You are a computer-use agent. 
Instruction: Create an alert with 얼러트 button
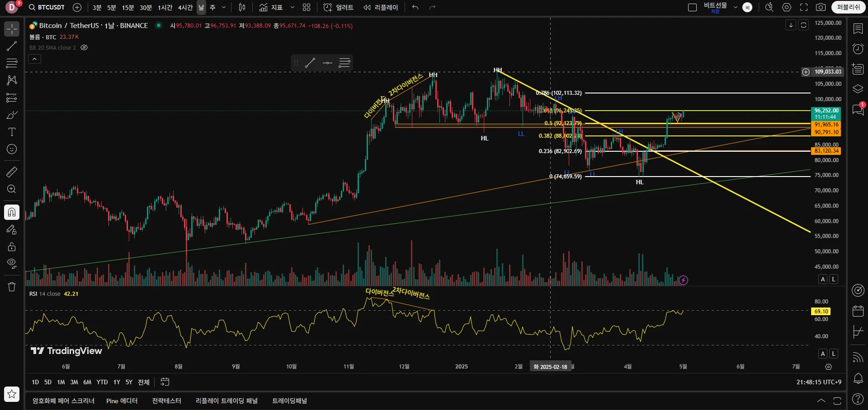click(x=339, y=7)
